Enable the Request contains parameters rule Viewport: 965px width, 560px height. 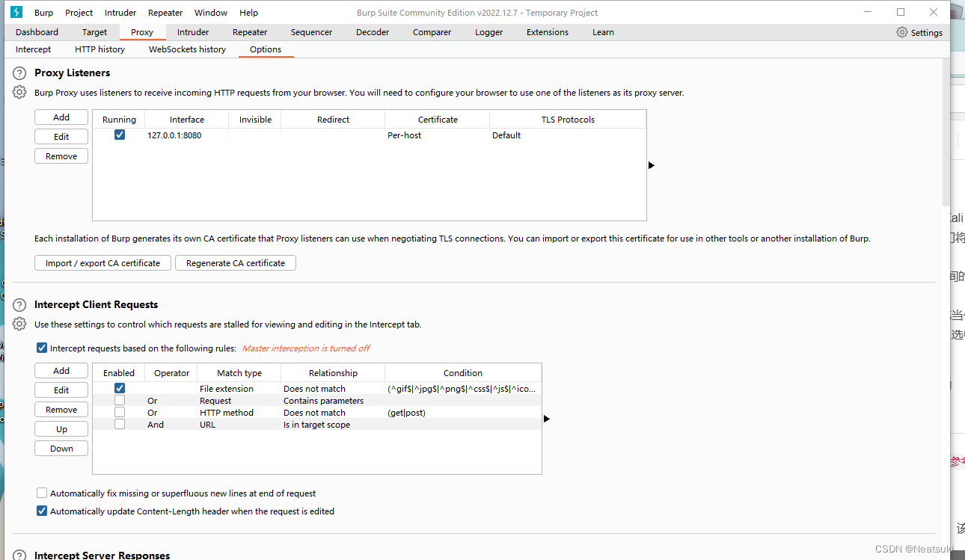click(120, 401)
